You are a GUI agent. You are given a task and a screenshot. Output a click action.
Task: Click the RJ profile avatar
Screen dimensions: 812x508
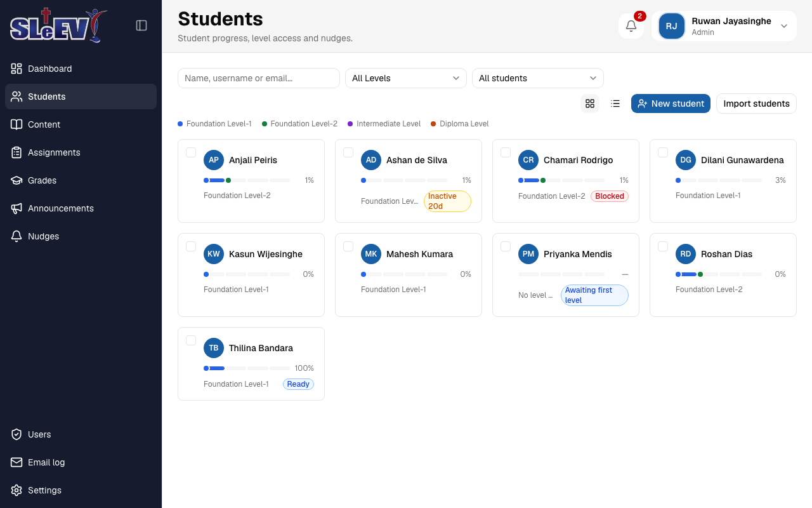click(672, 26)
